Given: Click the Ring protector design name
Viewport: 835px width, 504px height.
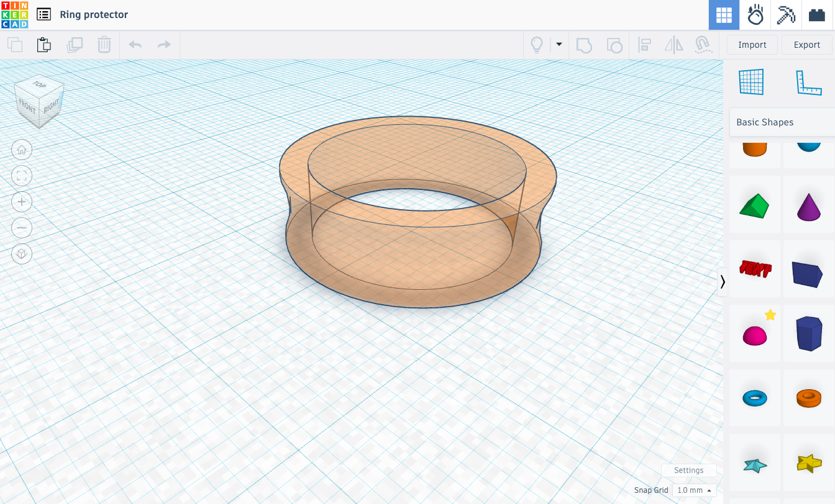Looking at the screenshot, I should (94, 14).
